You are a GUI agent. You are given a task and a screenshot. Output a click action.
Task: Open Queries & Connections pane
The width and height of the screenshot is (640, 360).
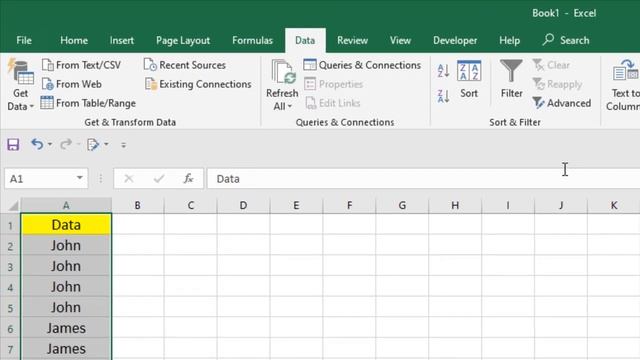pos(362,65)
